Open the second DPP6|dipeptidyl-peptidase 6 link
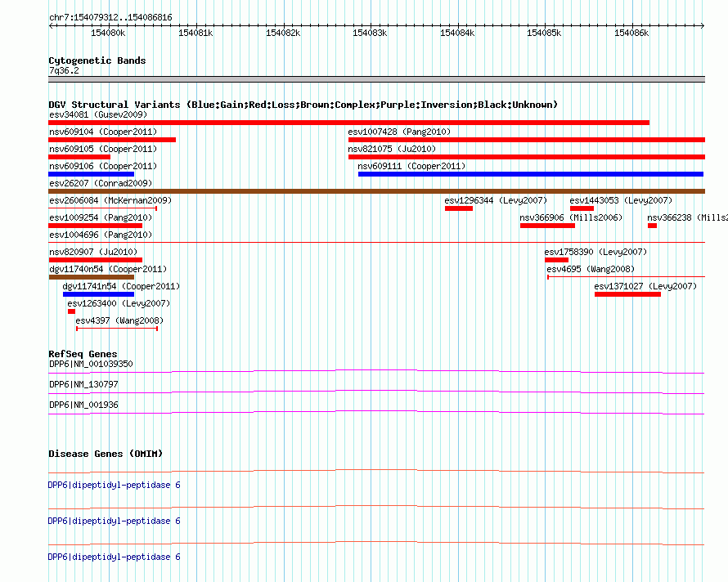This screenshot has height=582, width=728. tap(114, 522)
